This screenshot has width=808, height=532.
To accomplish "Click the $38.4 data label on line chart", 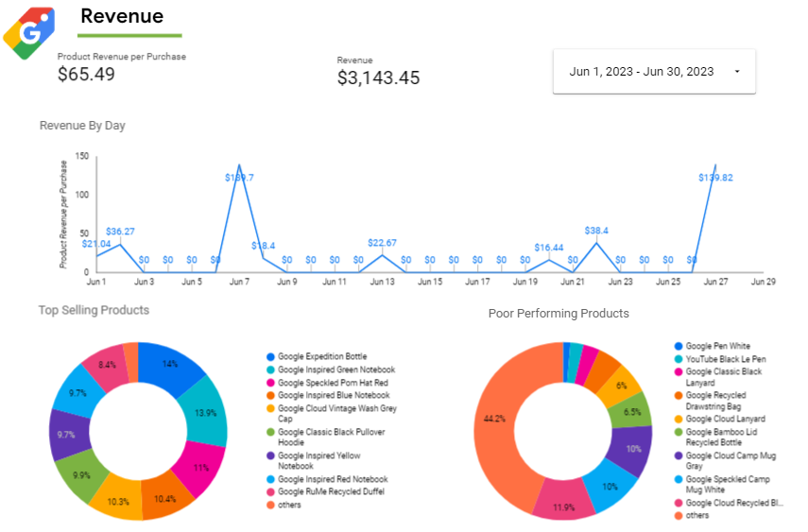I will tap(596, 231).
